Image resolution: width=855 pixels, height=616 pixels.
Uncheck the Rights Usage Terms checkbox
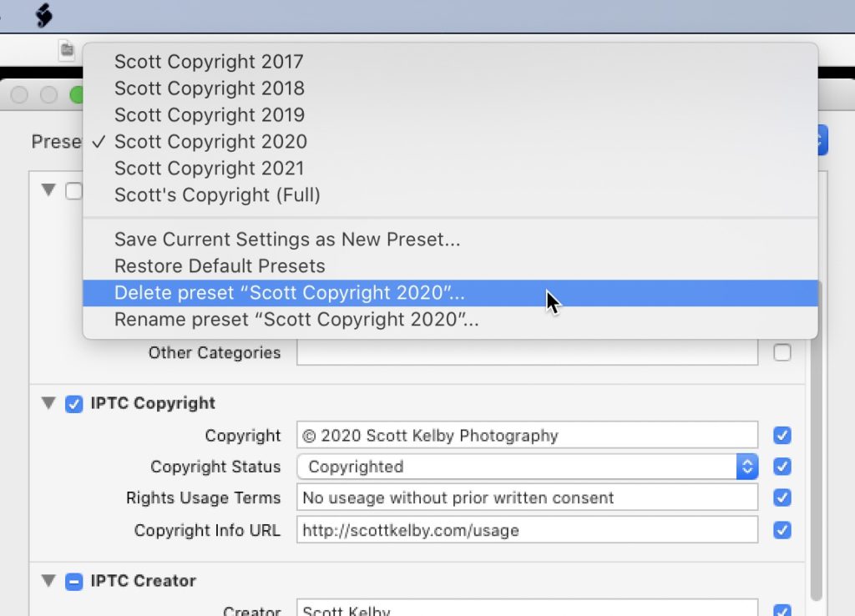pos(782,497)
